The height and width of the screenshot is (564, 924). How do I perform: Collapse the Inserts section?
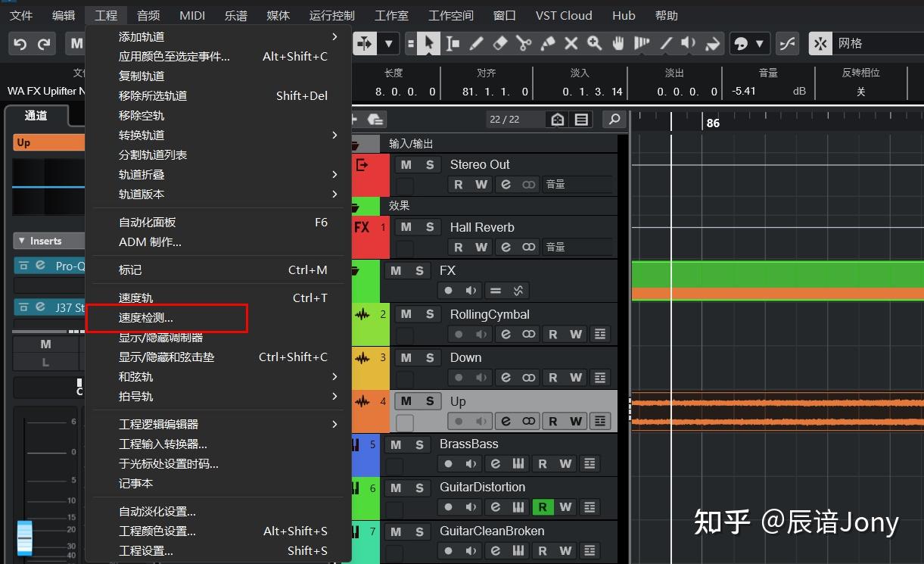coord(22,241)
